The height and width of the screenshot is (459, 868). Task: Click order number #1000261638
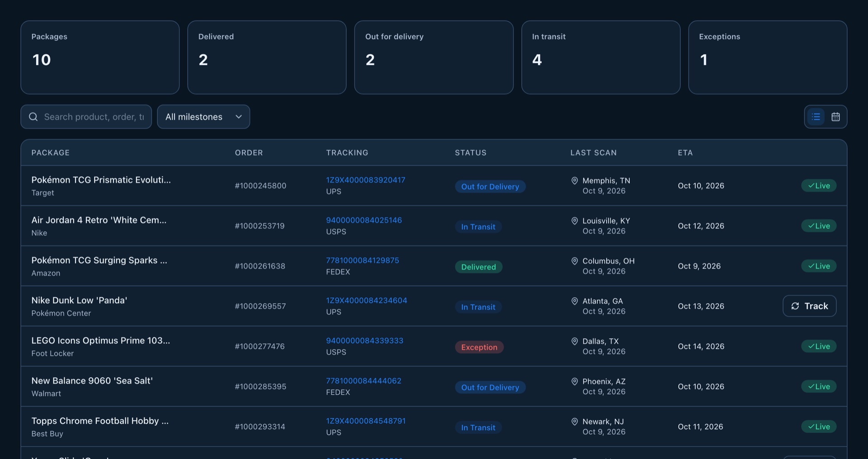(x=260, y=266)
